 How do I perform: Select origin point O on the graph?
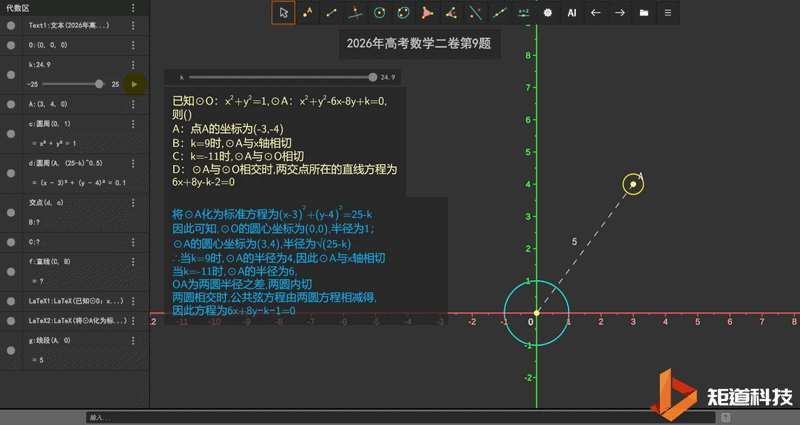pyautogui.click(x=537, y=313)
